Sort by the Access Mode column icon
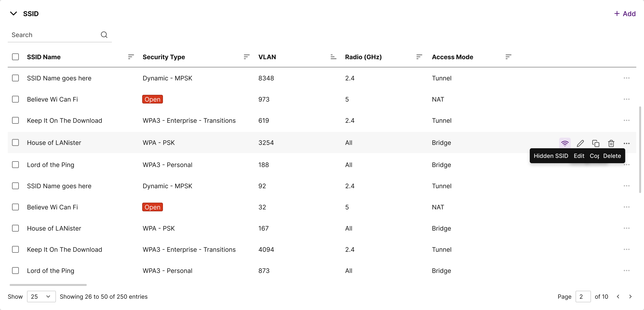644x310 pixels. [508, 57]
